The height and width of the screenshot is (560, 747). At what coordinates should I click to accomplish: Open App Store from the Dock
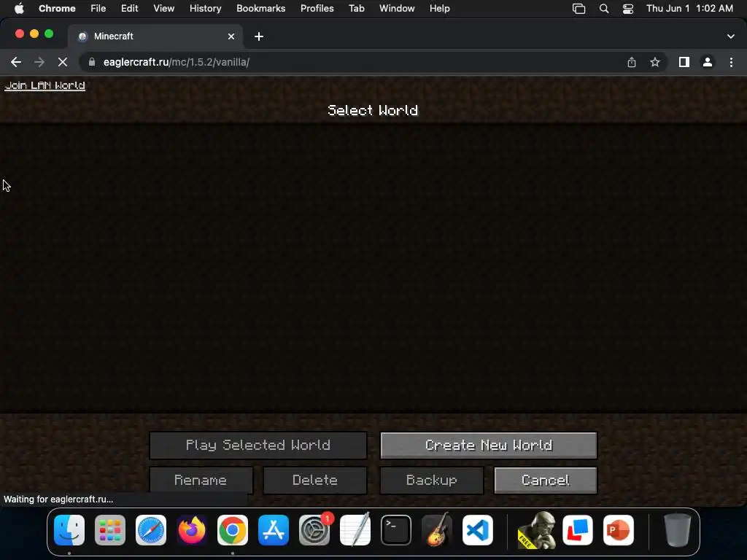[x=274, y=530]
